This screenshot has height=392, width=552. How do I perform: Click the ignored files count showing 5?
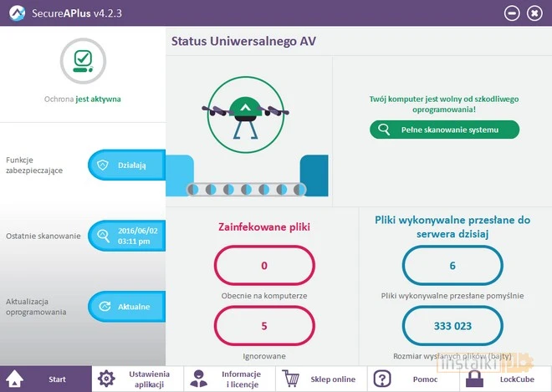(264, 326)
